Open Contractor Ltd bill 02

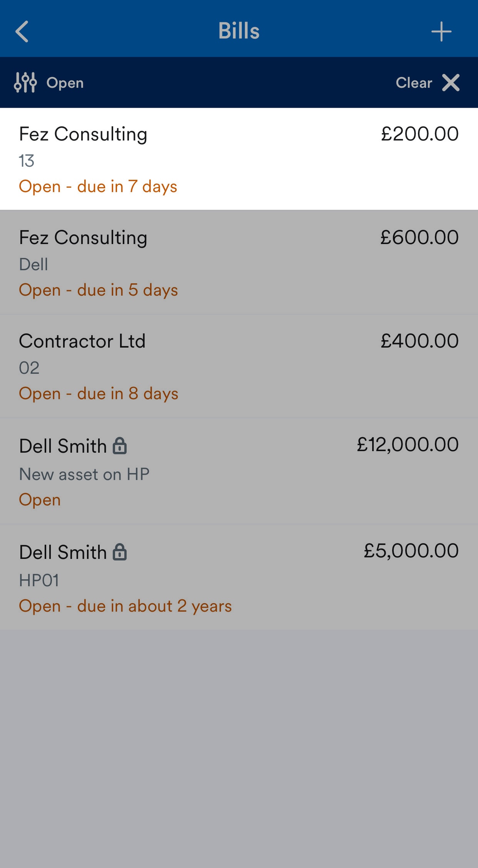tap(239, 366)
